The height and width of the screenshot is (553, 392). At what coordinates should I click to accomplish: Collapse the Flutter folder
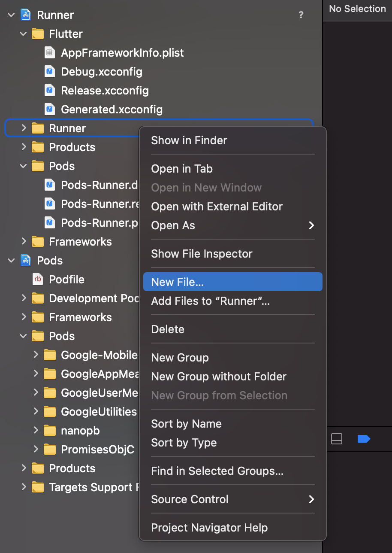24,34
